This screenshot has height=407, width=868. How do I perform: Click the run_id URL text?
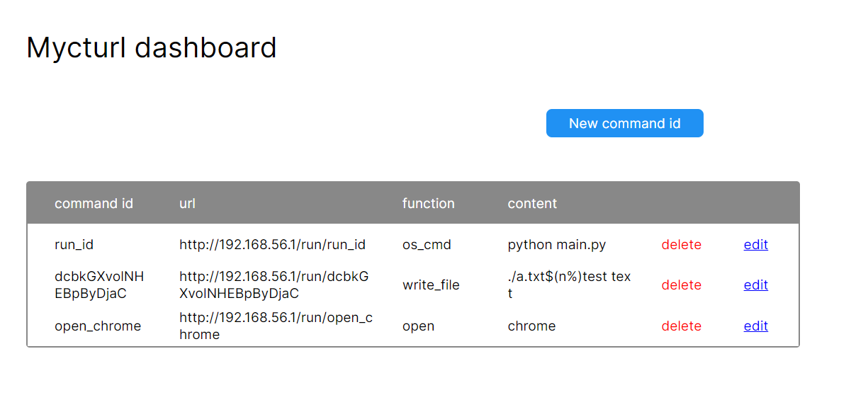click(x=272, y=245)
